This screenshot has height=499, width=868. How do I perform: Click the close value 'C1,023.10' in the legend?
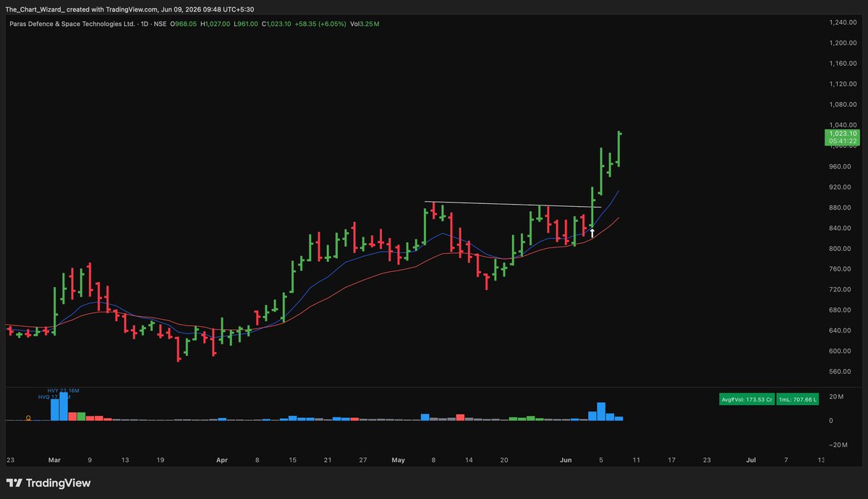click(x=276, y=24)
